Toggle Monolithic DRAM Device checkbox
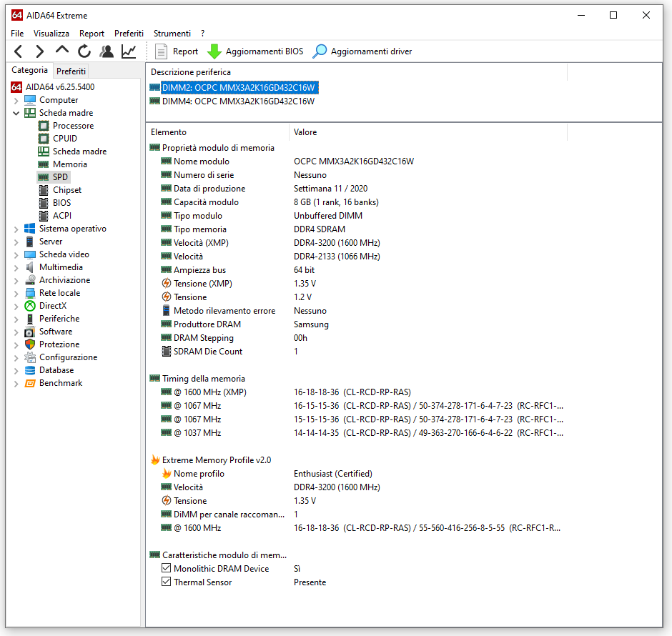 pos(167,568)
